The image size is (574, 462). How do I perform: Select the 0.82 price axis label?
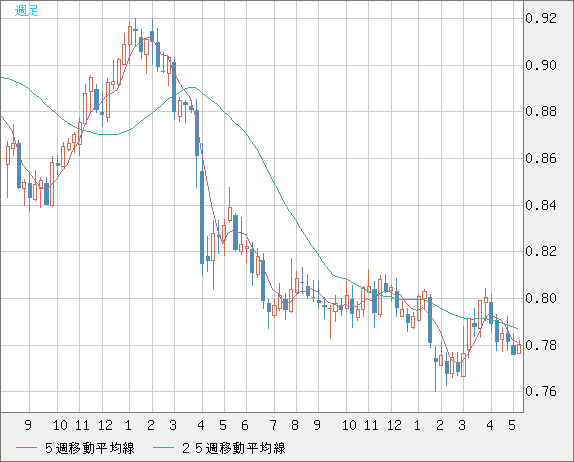541,252
